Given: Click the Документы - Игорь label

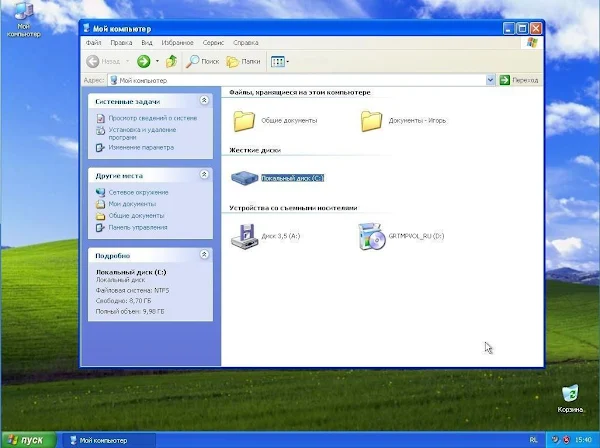Looking at the screenshot, I should click(x=417, y=121).
